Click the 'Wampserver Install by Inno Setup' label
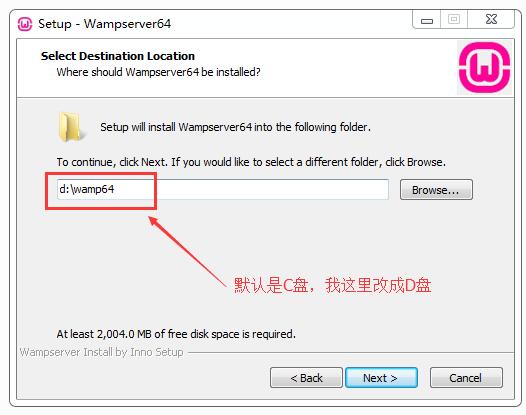Image resolution: width=526 pixels, height=415 pixels. pos(101,352)
